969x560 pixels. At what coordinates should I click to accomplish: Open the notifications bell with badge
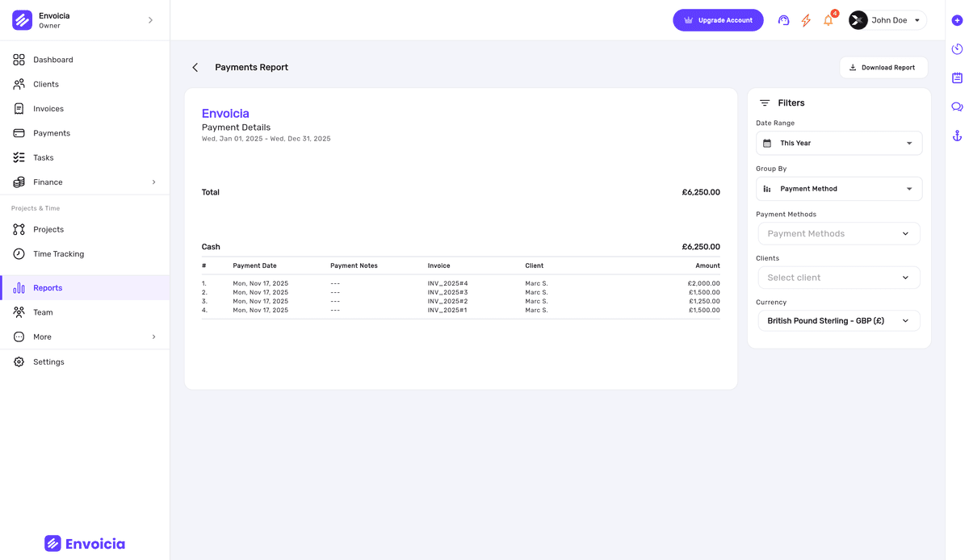pyautogui.click(x=828, y=20)
